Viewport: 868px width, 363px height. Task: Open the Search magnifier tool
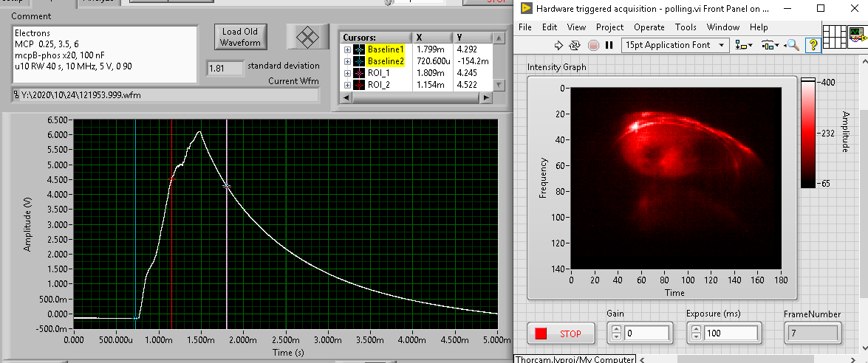[x=793, y=45]
